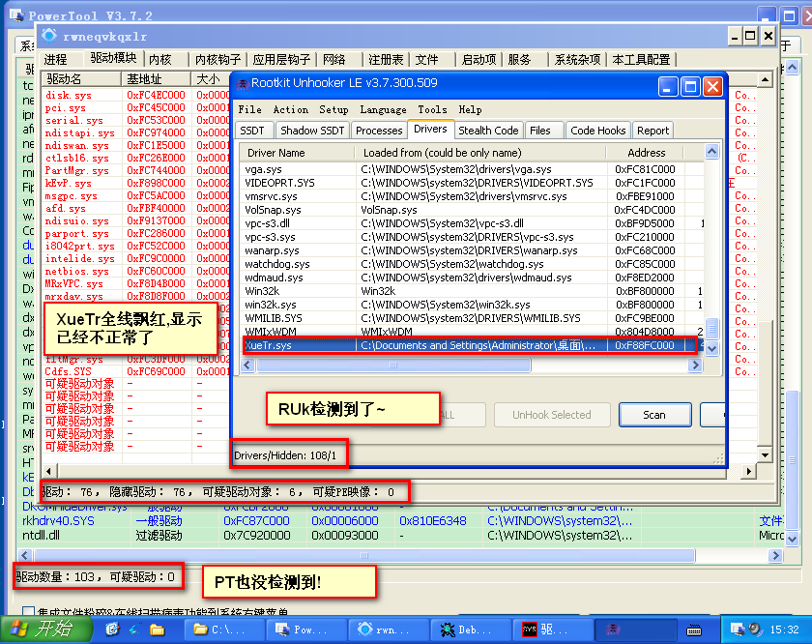Screen dimensions: 812x644
Task: Select Cdfs.SYS row in XueTr list
Action: 135,372
